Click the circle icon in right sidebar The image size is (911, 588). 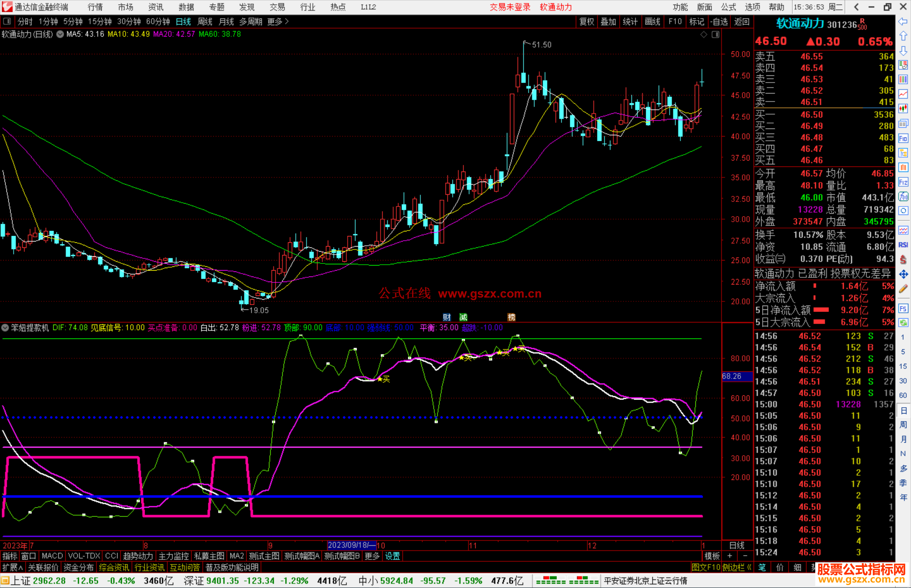coord(903,211)
